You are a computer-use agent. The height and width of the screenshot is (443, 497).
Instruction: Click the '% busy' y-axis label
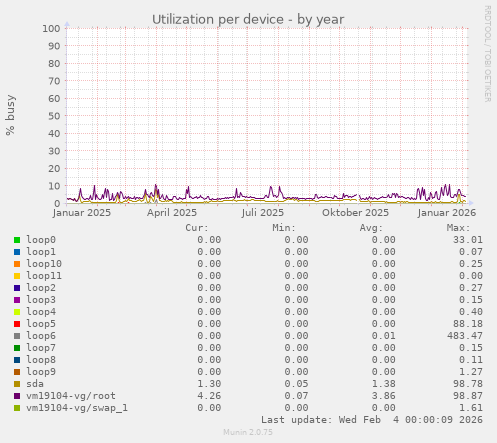click(x=10, y=115)
